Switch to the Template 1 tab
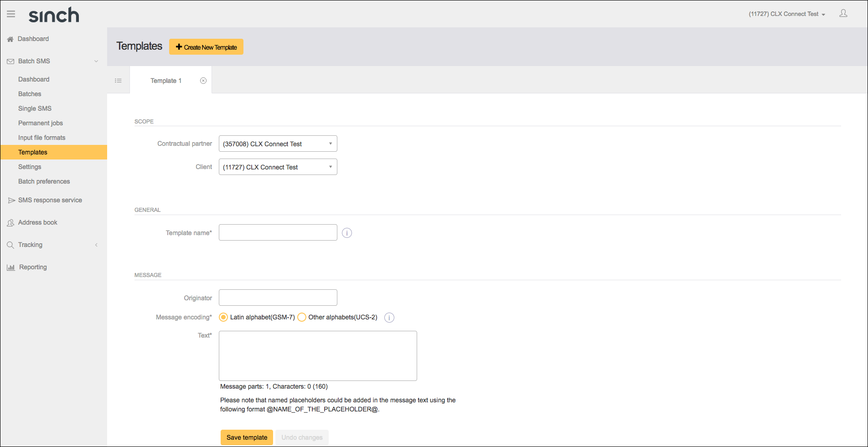Viewport: 868px width, 447px height. click(166, 80)
